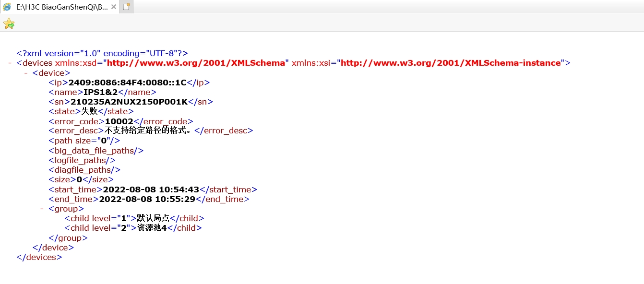The width and height of the screenshot is (644, 284).
Task: Open a new tab
Action: click(x=126, y=7)
